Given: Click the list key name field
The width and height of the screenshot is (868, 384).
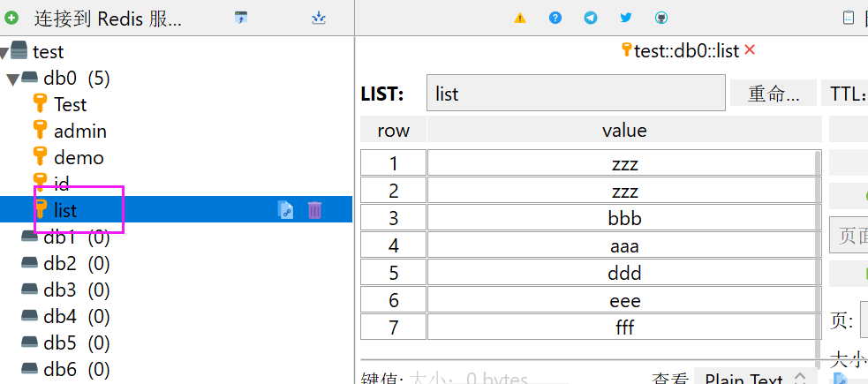Looking at the screenshot, I should (576, 93).
